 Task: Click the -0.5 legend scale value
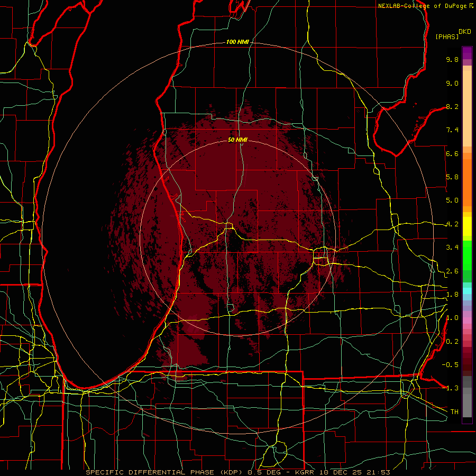[450, 364]
